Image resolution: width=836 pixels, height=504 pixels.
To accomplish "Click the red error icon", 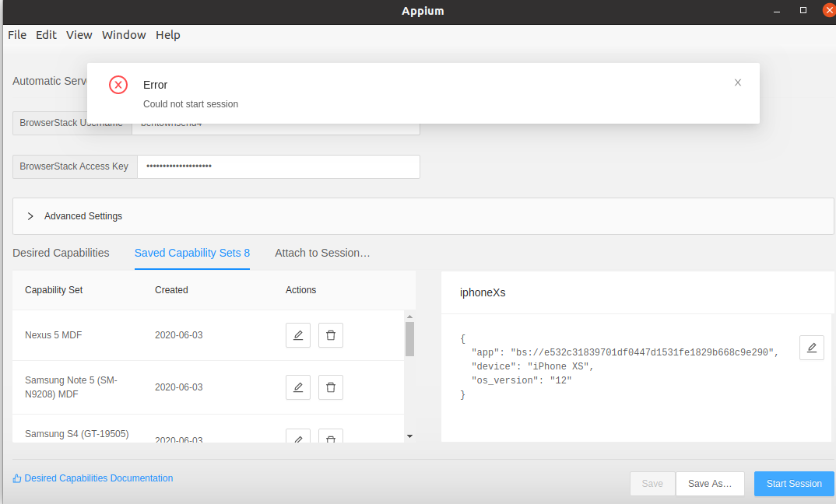I will tap(118, 85).
